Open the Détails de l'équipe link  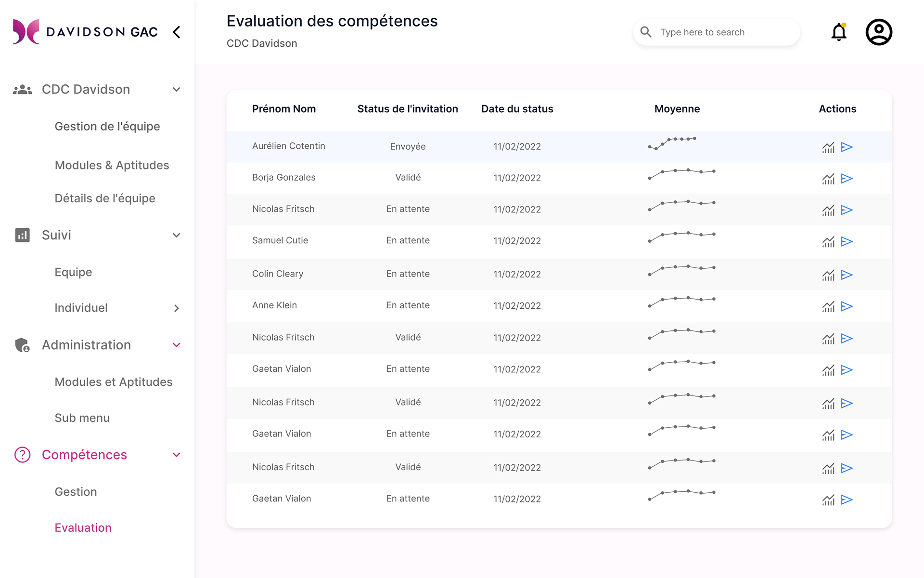pos(105,198)
